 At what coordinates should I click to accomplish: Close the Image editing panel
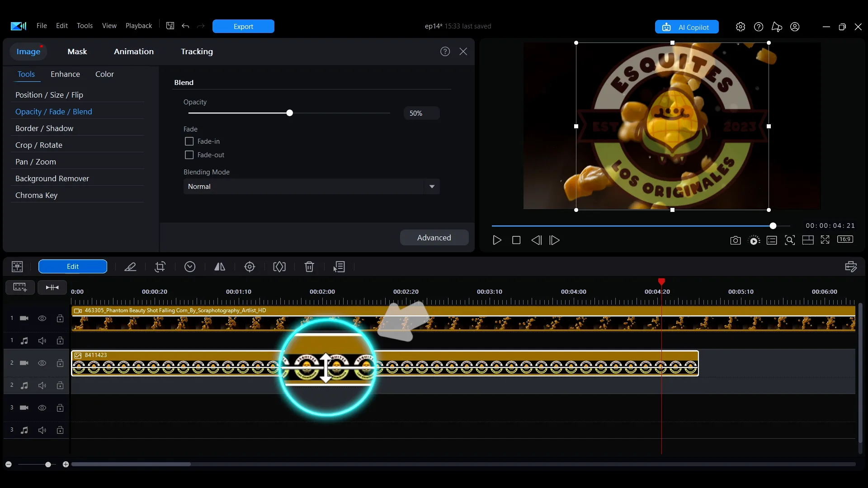(x=463, y=52)
